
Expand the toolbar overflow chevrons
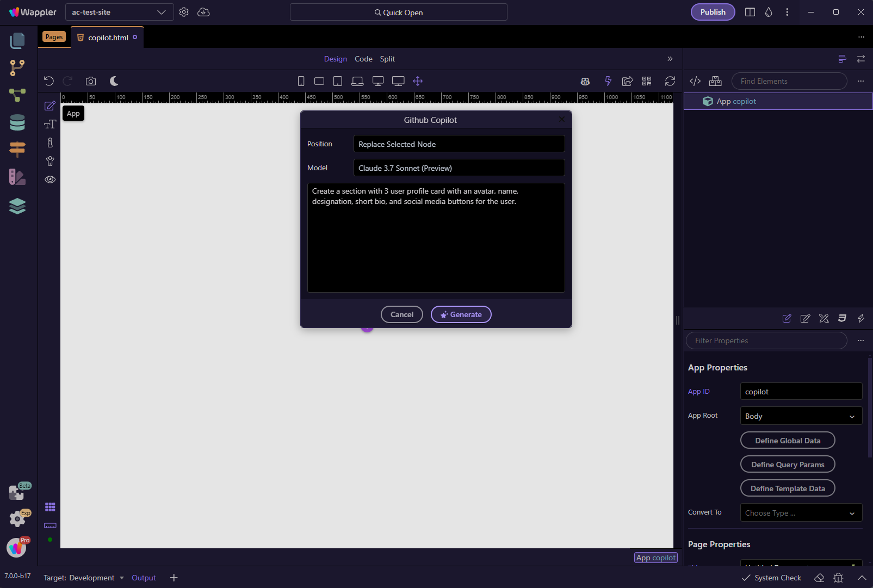pos(670,59)
